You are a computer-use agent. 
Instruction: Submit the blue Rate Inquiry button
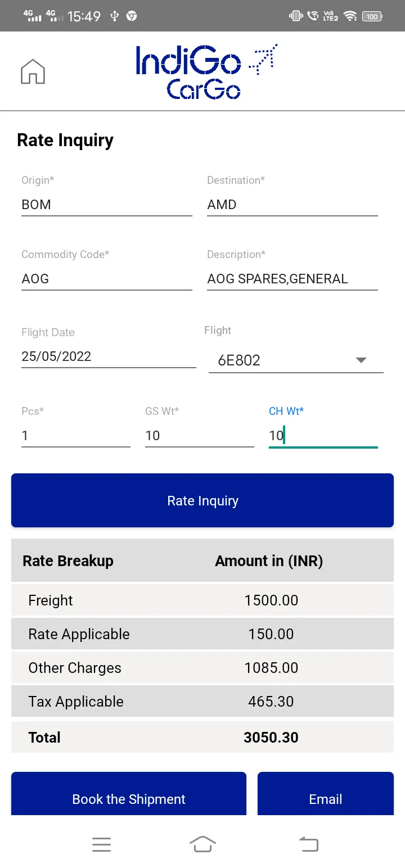[x=202, y=500]
